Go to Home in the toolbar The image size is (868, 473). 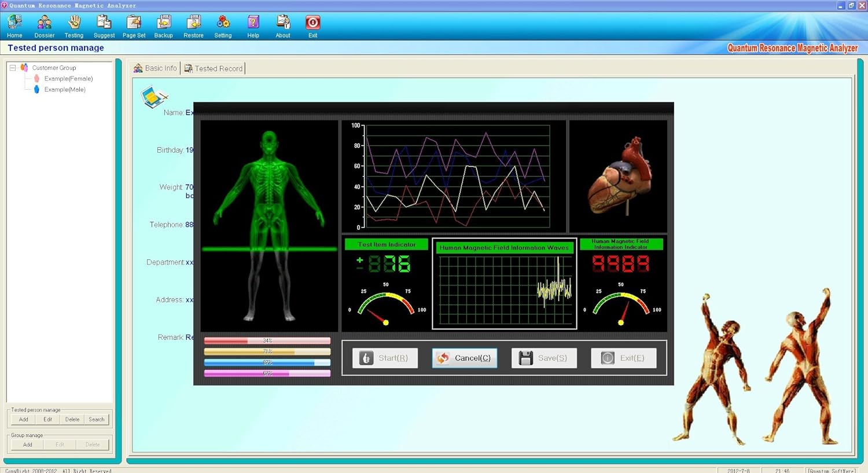coord(14,27)
